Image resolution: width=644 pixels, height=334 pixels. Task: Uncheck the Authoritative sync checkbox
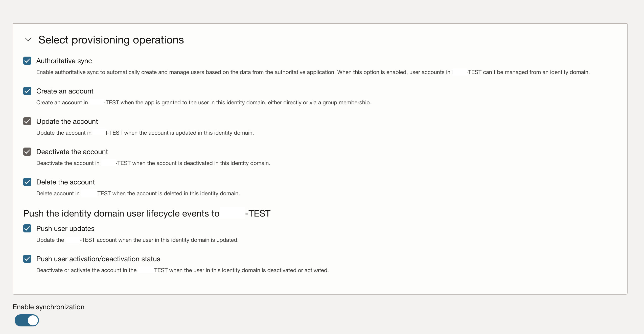[x=27, y=60]
